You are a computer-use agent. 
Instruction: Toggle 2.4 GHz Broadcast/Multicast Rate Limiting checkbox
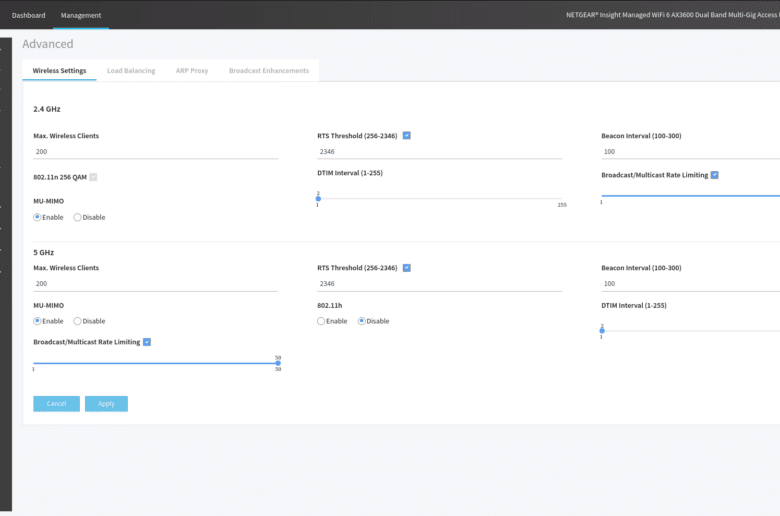[715, 175]
